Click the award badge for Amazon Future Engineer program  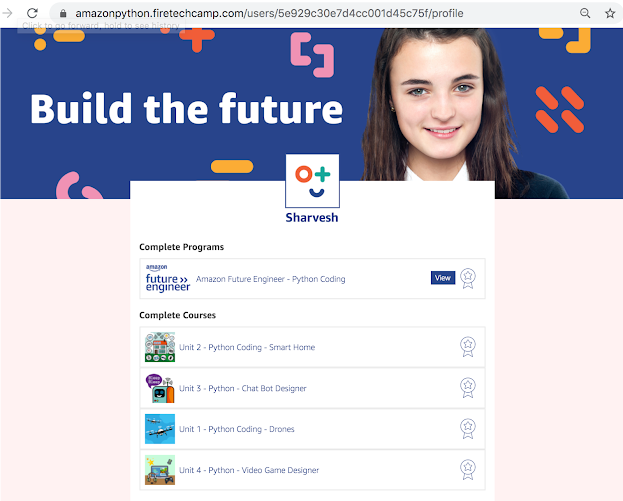point(468,279)
